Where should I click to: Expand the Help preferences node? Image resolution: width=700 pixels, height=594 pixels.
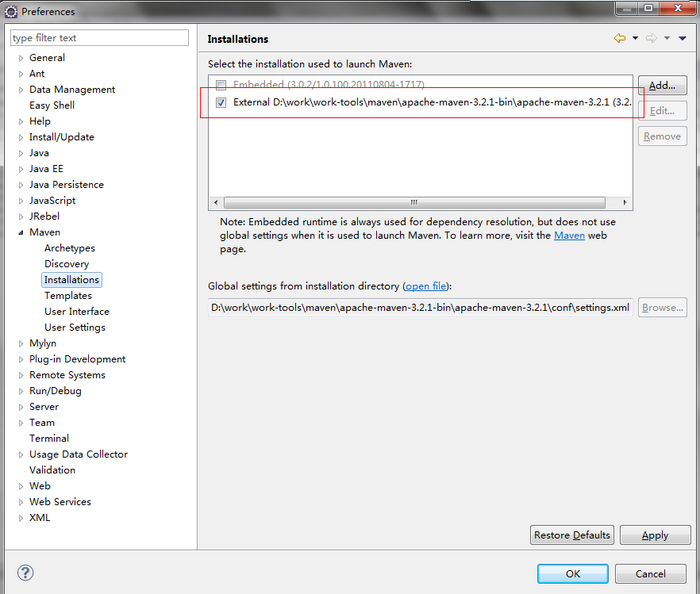[x=21, y=121]
